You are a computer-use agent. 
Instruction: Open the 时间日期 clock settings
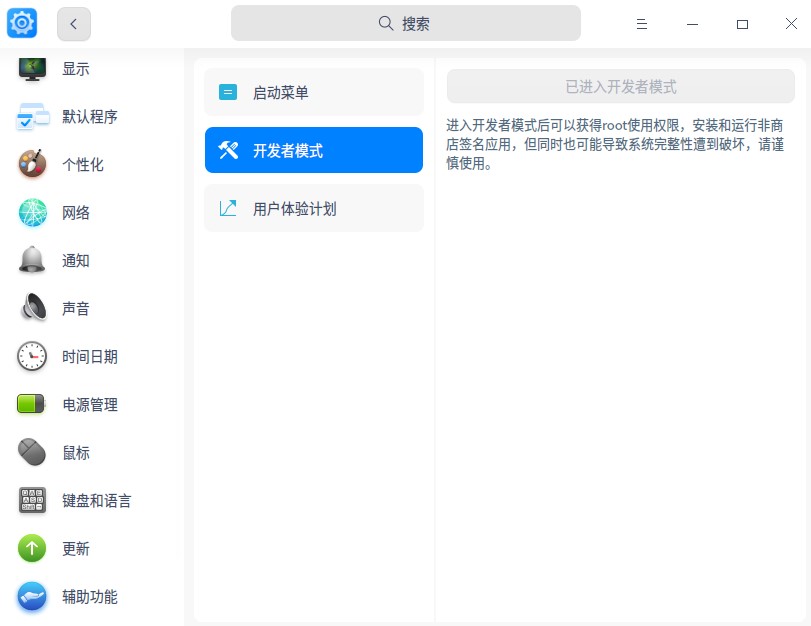(x=92, y=356)
